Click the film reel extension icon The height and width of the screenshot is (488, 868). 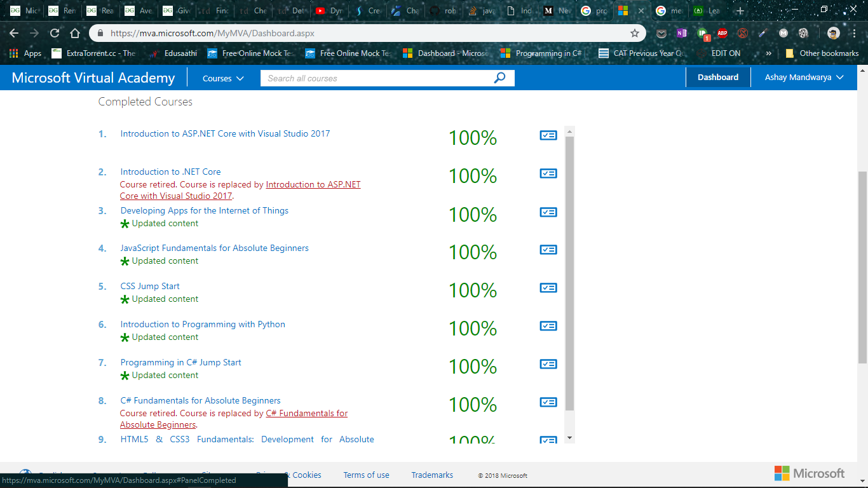pos(804,33)
